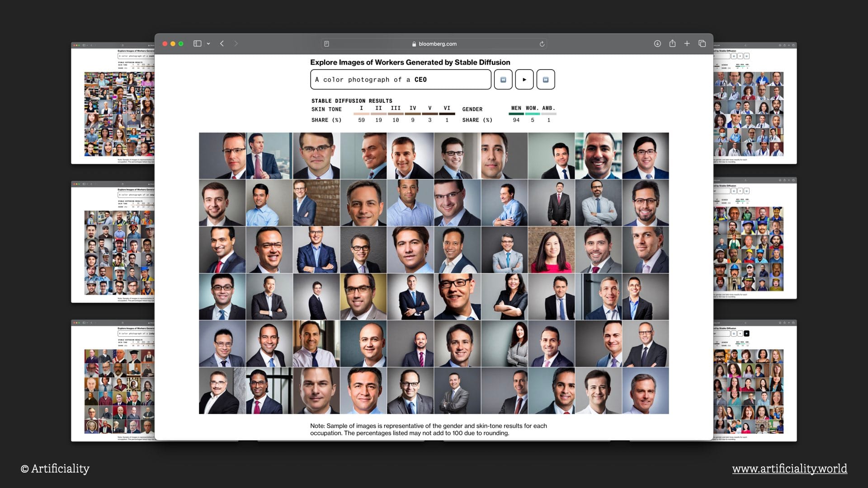The image size is (868, 488).
Task: Click the browser forward arrow
Action: 236,44
